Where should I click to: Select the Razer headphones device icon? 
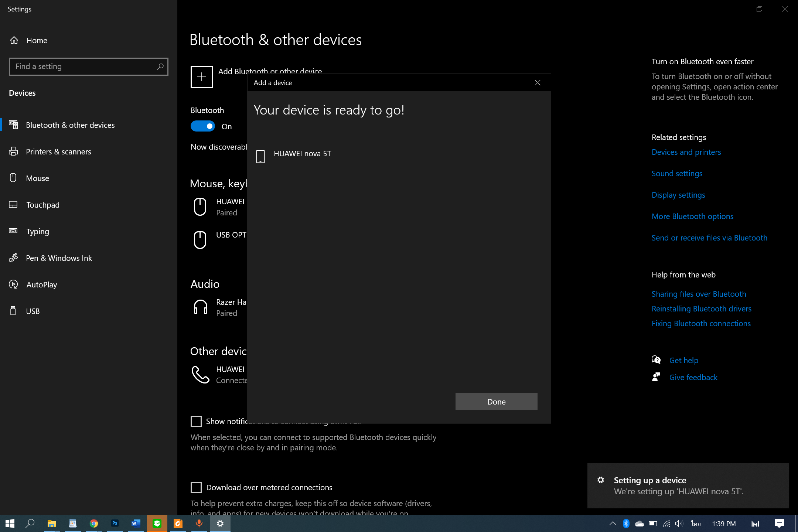point(200,307)
